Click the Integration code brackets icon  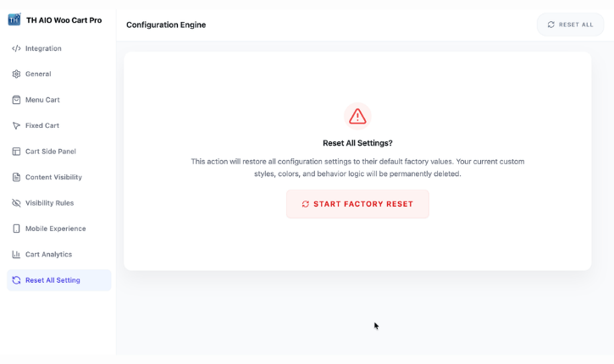pos(16,48)
